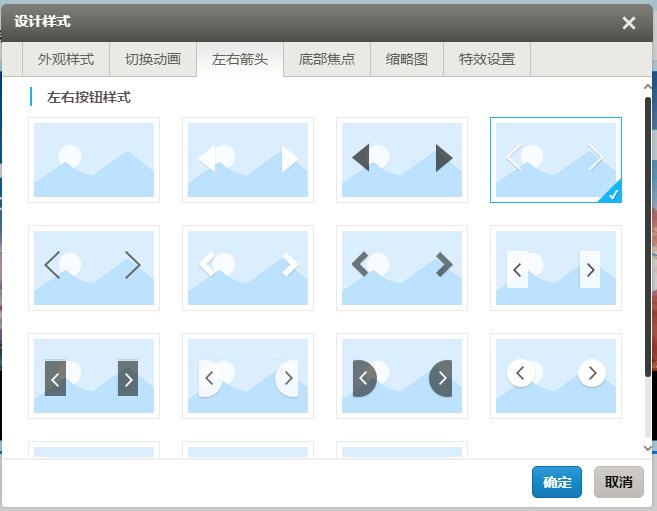The width and height of the screenshot is (657, 511).
Task: Choose the dark semicircle arrows style
Action: point(402,376)
